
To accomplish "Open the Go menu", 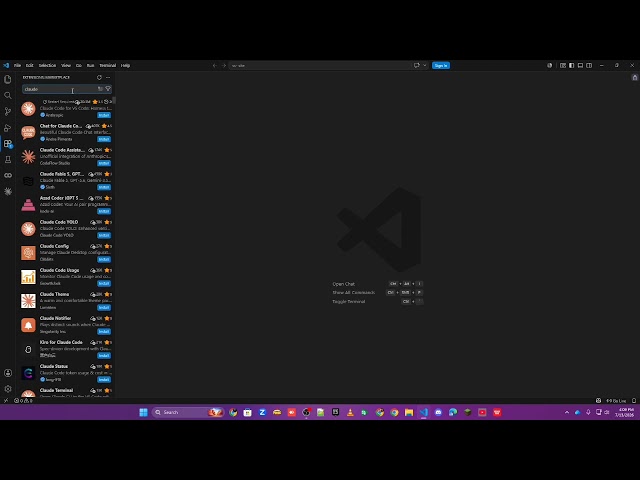I will [x=79, y=65].
